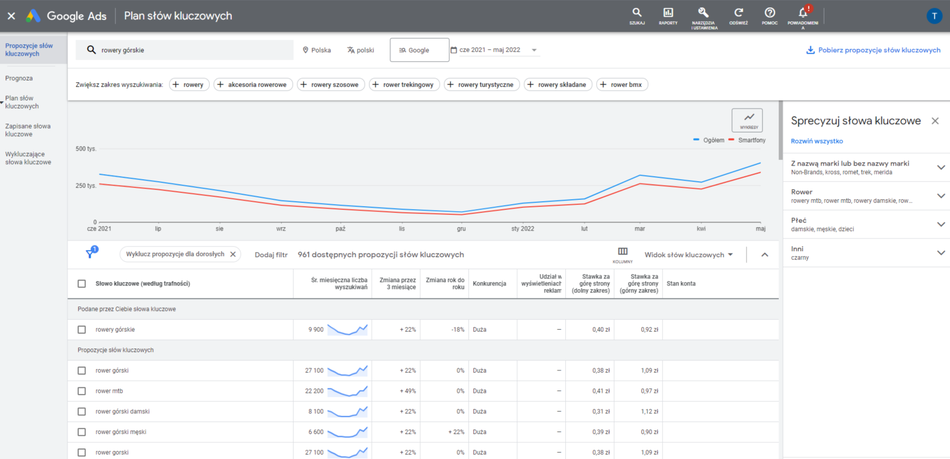Open Narzędzia i ustawienia wrench icon
Image resolution: width=950 pixels, height=459 pixels.
tap(703, 13)
